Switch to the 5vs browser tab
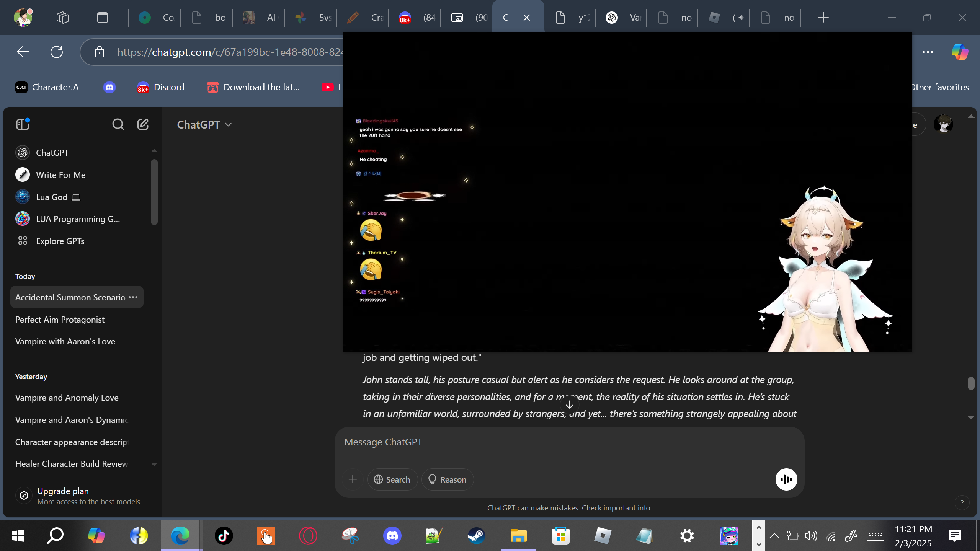Viewport: 980px width, 551px height. (x=311, y=18)
